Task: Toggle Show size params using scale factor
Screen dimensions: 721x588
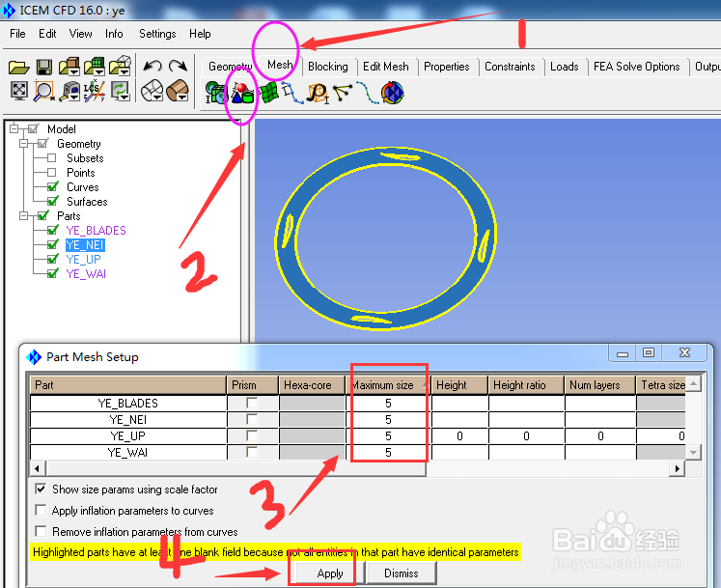Action: coord(41,490)
